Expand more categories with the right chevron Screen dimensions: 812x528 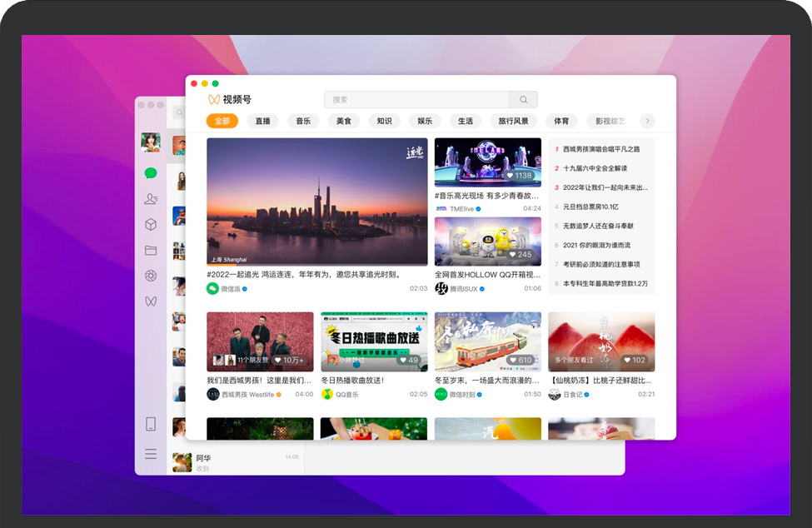click(647, 121)
